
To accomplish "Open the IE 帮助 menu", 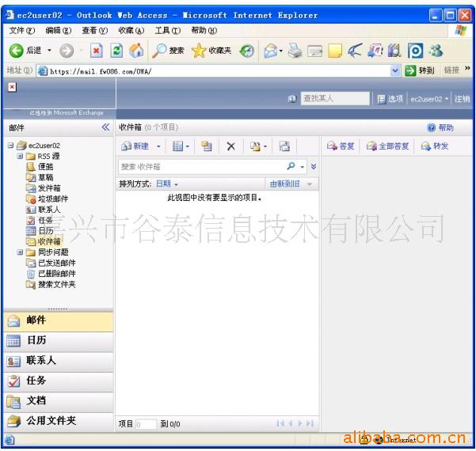I will point(204,31).
